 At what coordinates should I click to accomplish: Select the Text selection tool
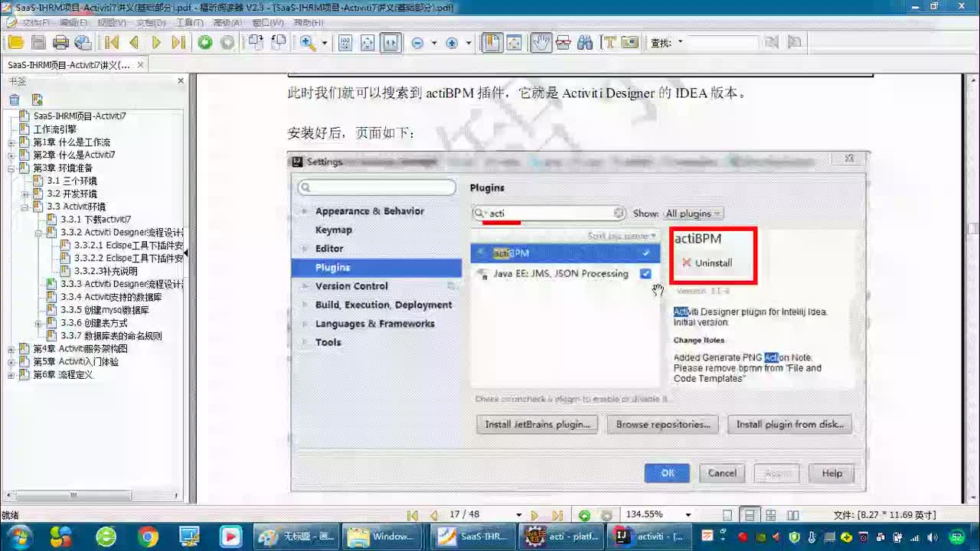pyautogui.click(x=609, y=43)
